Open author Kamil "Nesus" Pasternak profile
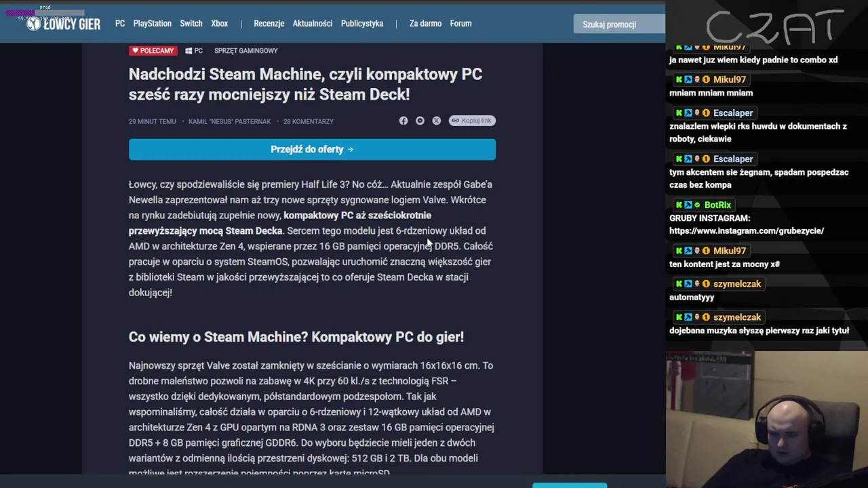 pyautogui.click(x=229, y=121)
